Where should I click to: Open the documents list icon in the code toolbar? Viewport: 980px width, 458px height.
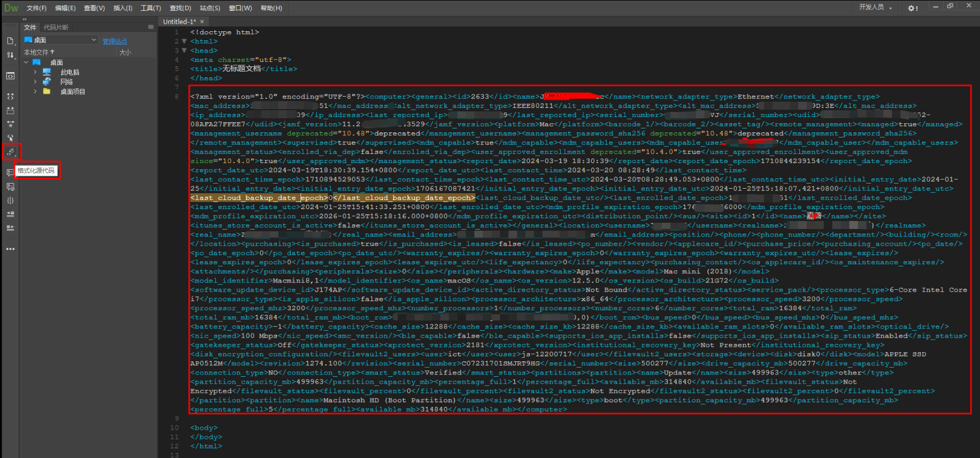pyautogui.click(x=10, y=41)
